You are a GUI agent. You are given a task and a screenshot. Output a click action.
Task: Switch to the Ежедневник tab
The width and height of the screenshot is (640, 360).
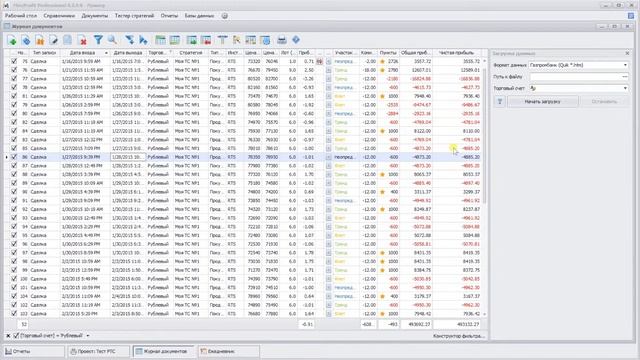tap(229, 351)
